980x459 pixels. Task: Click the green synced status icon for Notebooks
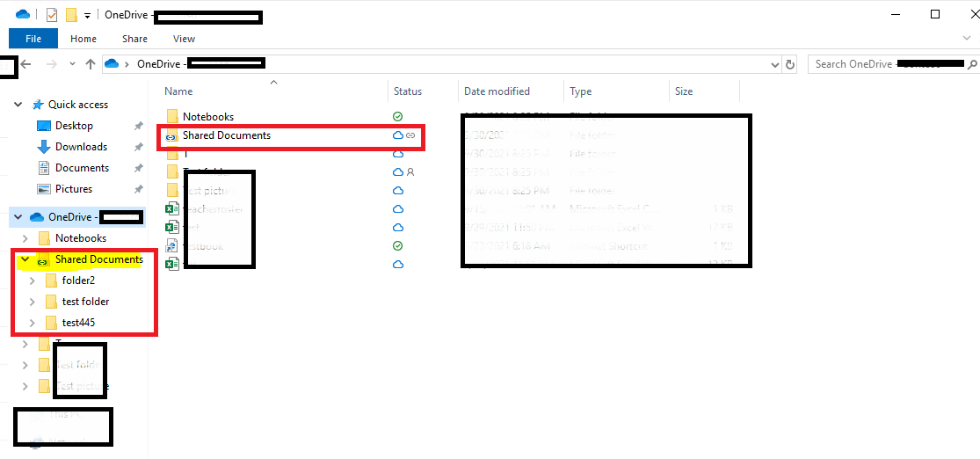397,116
